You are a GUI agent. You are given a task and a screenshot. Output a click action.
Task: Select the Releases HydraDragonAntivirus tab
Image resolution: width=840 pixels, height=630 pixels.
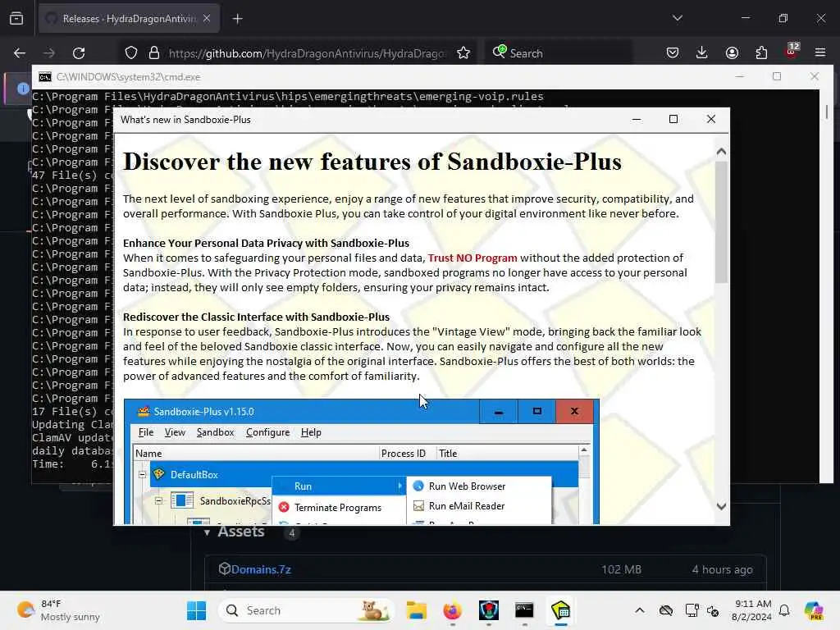point(129,19)
